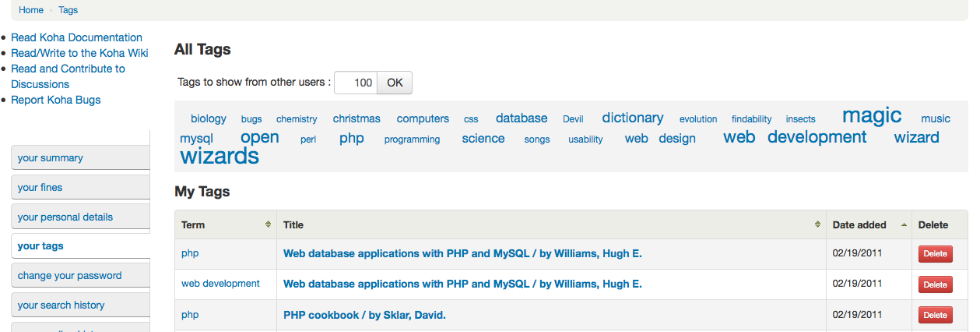980x332 pixels.
Task: Open the 'magic' tag in cloud
Action: point(872,116)
